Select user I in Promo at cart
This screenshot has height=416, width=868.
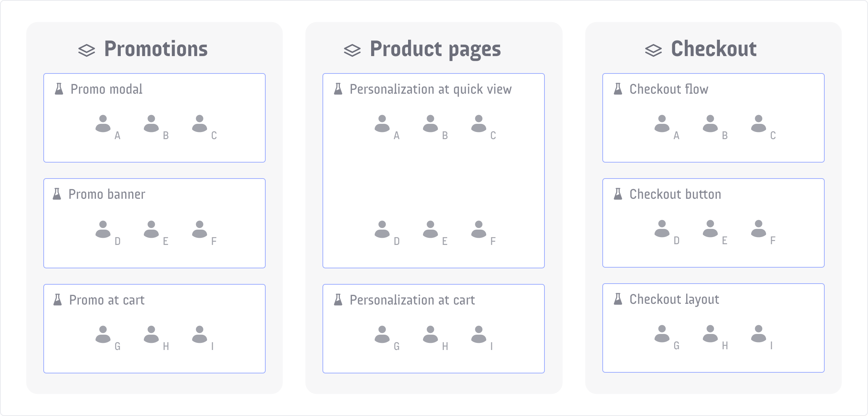pyautogui.click(x=200, y=334)
